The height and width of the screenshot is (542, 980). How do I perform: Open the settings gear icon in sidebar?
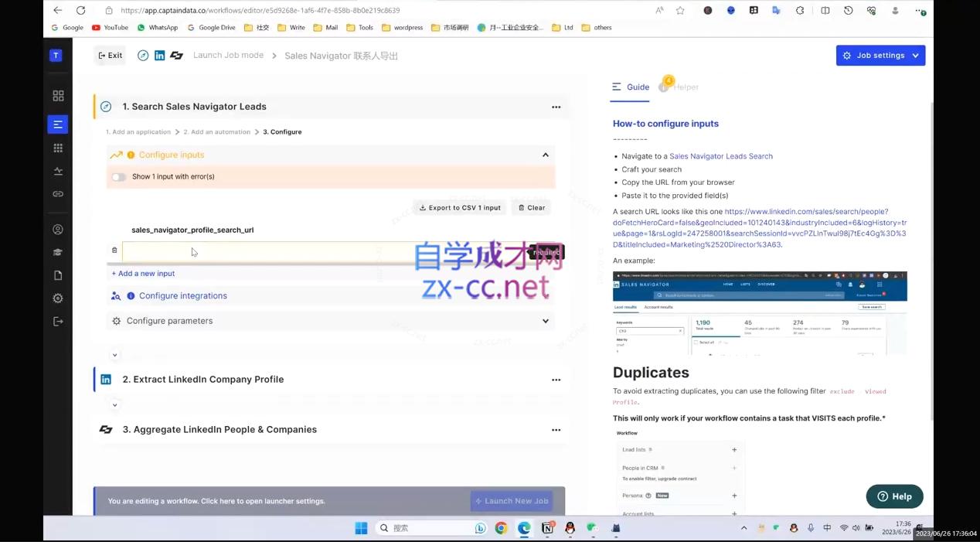point(58,298)
